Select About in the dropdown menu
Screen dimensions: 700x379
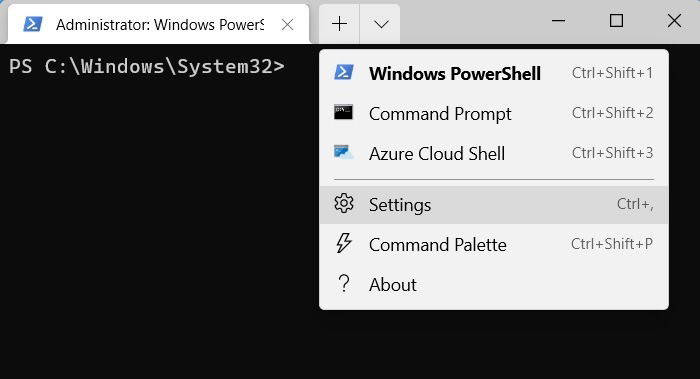(494, 284)
